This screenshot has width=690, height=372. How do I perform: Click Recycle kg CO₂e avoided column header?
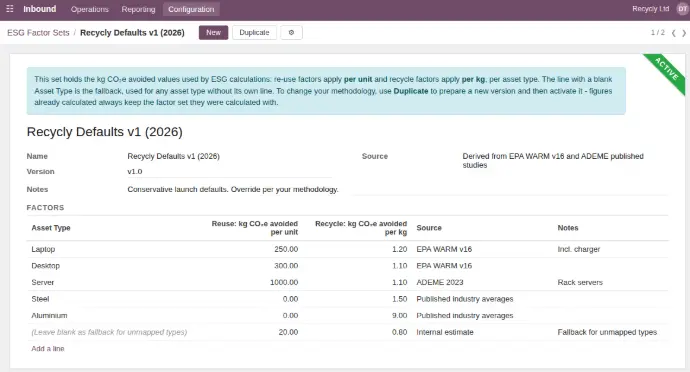tap(361, 228)
